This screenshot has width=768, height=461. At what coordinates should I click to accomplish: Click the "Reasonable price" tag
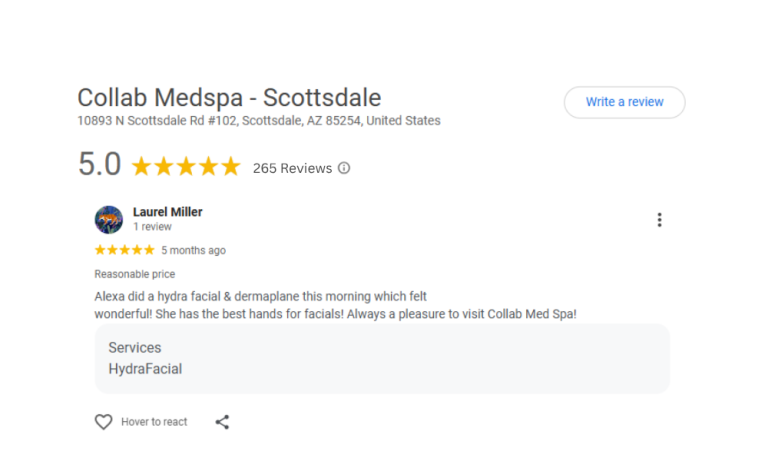click(134, 274)
